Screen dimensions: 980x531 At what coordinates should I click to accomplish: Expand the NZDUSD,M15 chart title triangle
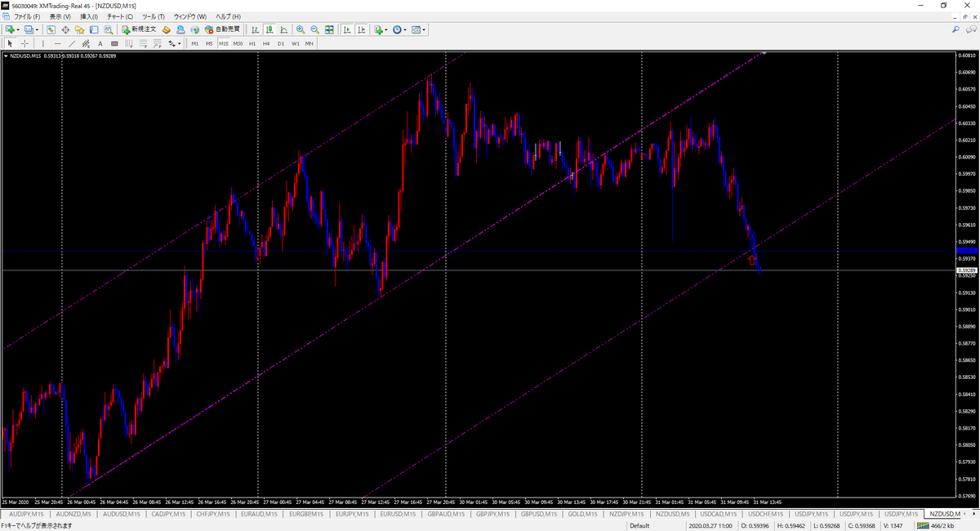(7, 56)
